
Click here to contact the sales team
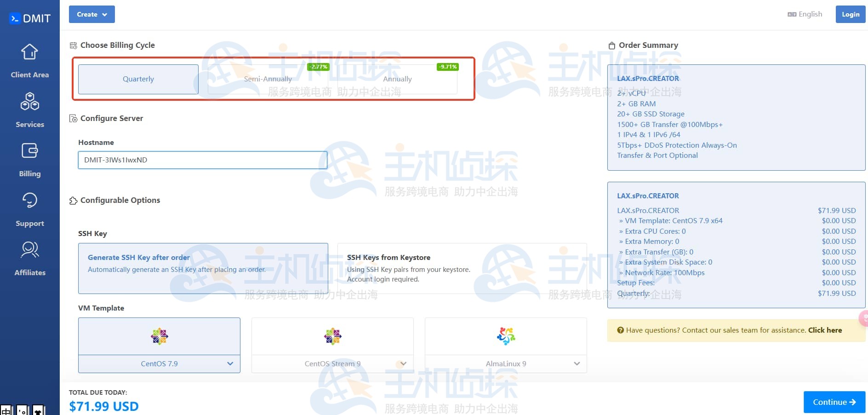point(825,330)
